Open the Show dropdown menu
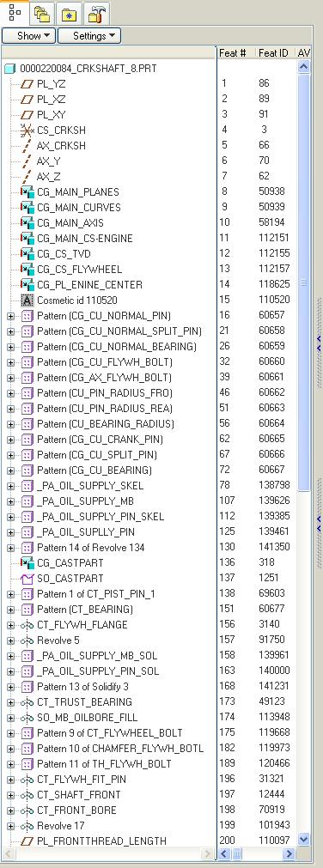The height and width of the screenshot is (868, 323). (29, 36)
